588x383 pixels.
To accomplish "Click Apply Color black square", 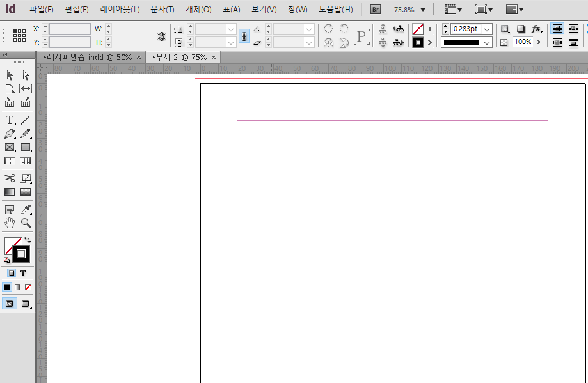I will click(x=7, y=287).
